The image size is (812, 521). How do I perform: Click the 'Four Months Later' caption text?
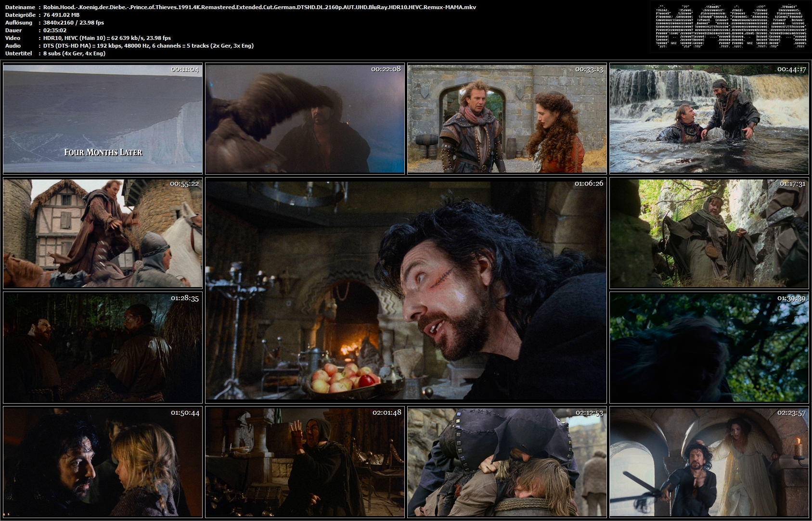coord(103,152)
